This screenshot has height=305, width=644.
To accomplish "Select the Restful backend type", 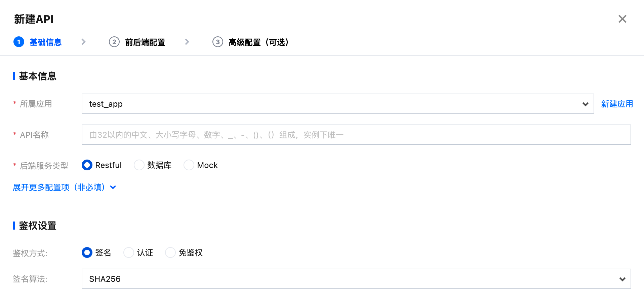I will click(x=87, y=165).
